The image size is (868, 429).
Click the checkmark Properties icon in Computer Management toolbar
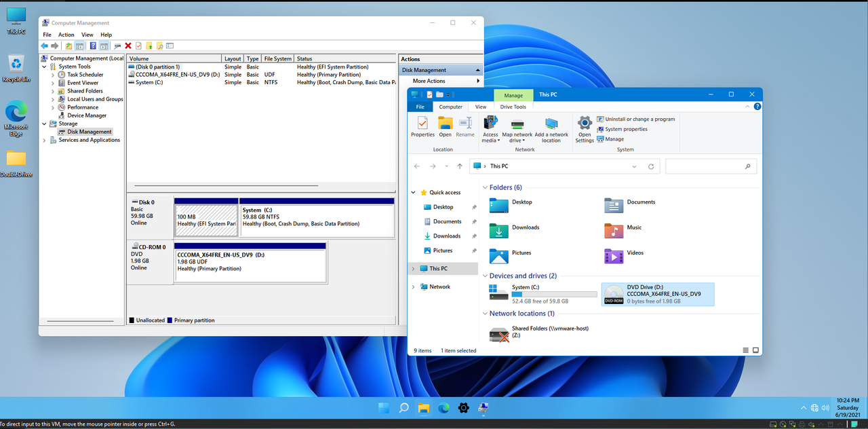pos(138,45)
